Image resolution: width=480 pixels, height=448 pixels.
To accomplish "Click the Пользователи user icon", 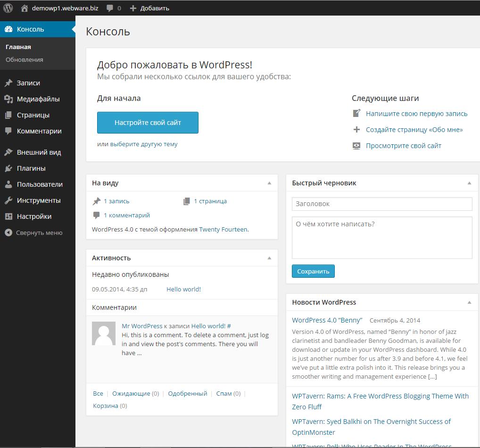I will (x=8, y=184).
